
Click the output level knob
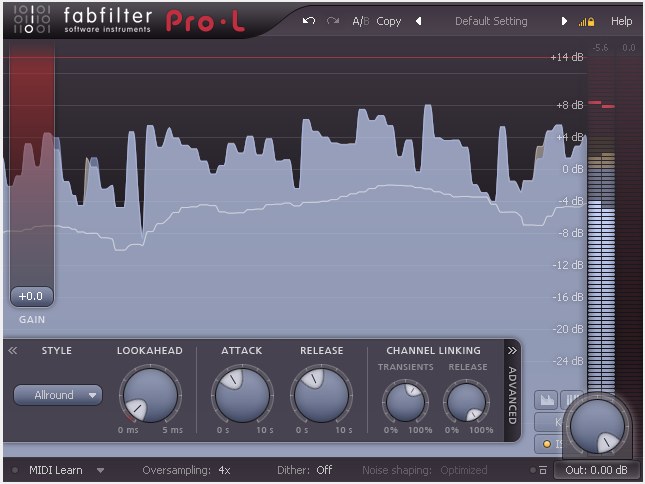pos(596,425)
